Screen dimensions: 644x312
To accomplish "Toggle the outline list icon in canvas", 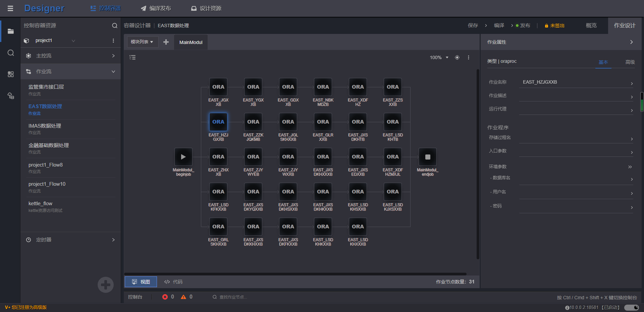I will [132, 57].
